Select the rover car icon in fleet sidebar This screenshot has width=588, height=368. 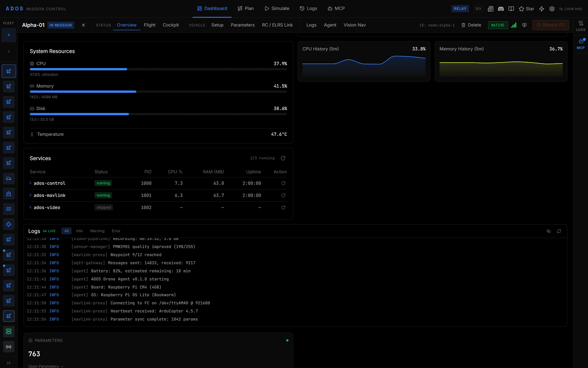pos(8,178)
